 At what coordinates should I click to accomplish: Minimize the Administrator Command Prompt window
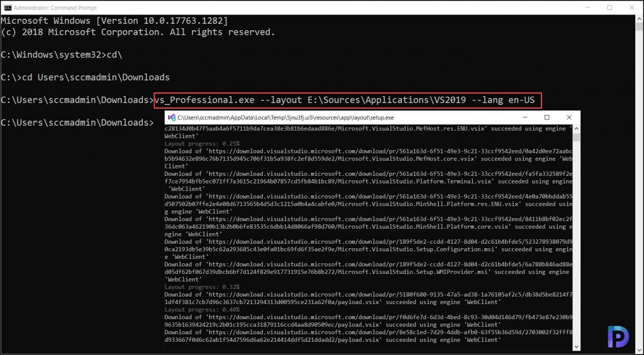click(588, 8)
